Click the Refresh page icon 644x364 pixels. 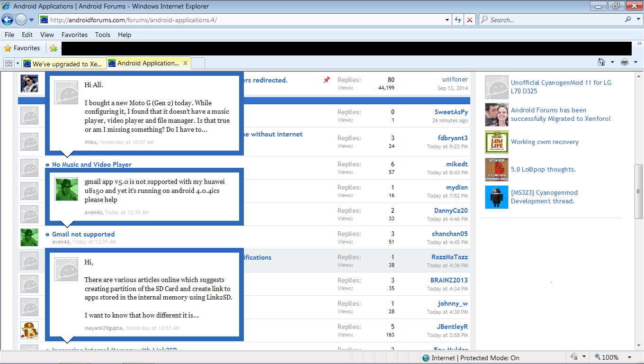pos(458,20)
